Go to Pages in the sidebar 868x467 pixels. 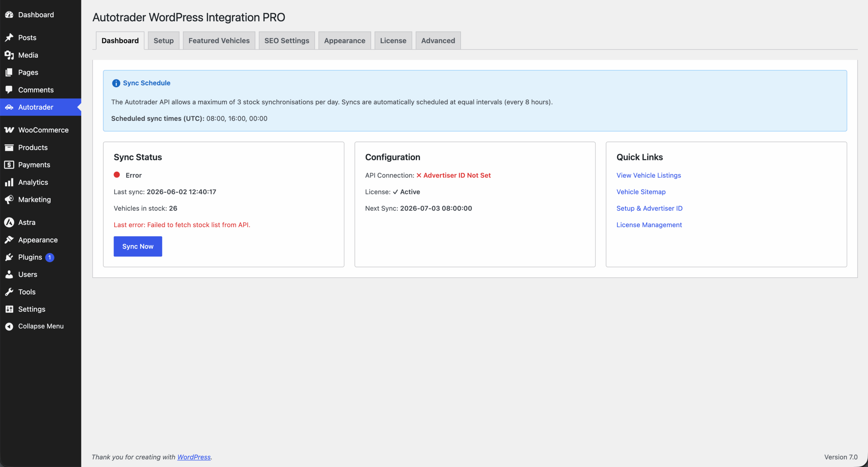tap(41, 72)
